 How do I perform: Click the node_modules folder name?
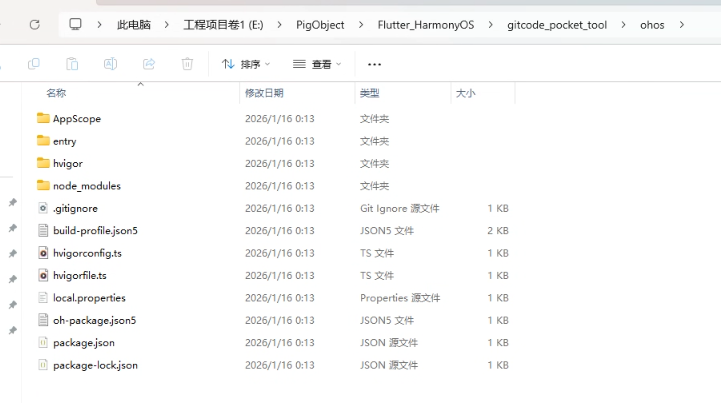[87, 186]
